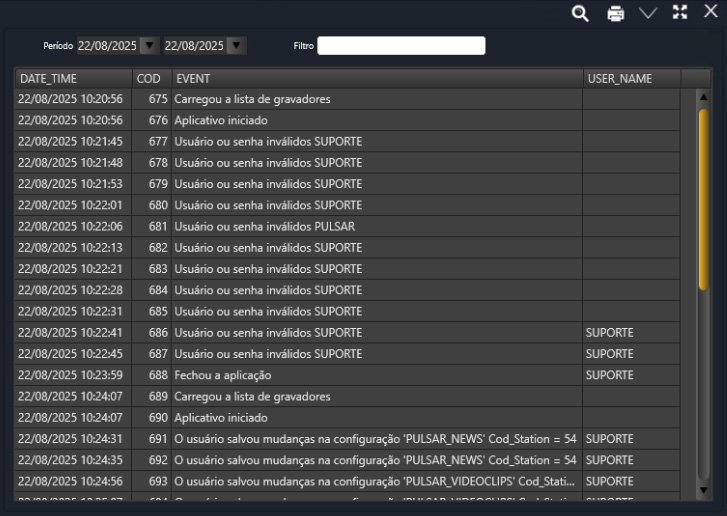Click timestamp 22/08/2025 10:22:01

click(x=70, y=205)
